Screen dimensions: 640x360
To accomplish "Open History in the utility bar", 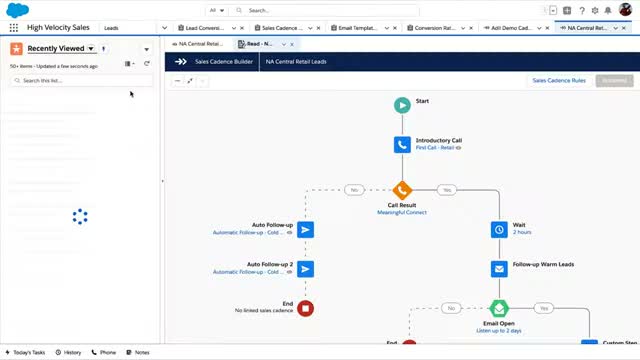I will pos(68,352).
